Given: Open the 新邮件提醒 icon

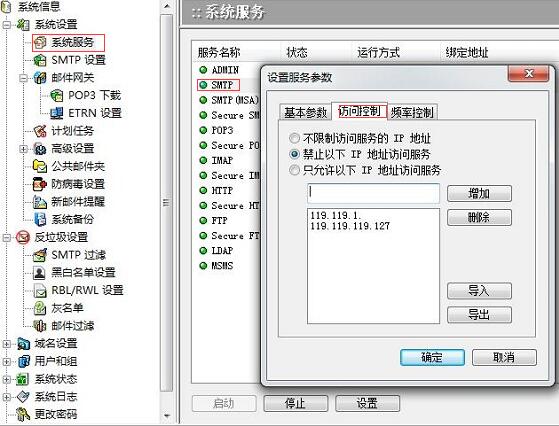Looking at the screenshot, I should coord(40,202).
